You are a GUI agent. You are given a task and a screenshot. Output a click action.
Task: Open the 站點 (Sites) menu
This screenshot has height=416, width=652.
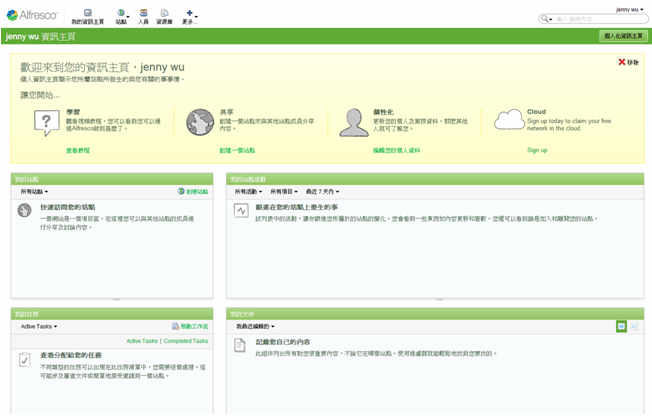121,17
